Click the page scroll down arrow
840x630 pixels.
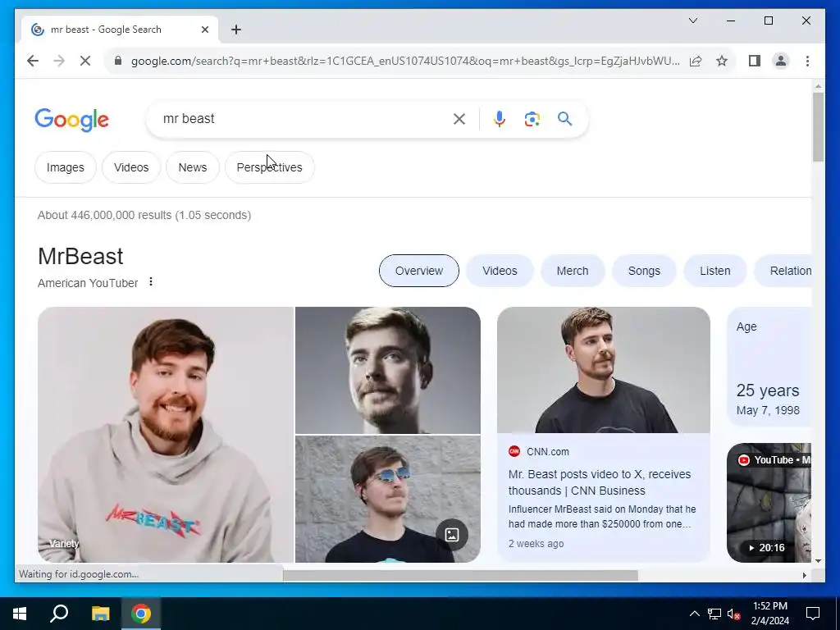coord(818,561)
